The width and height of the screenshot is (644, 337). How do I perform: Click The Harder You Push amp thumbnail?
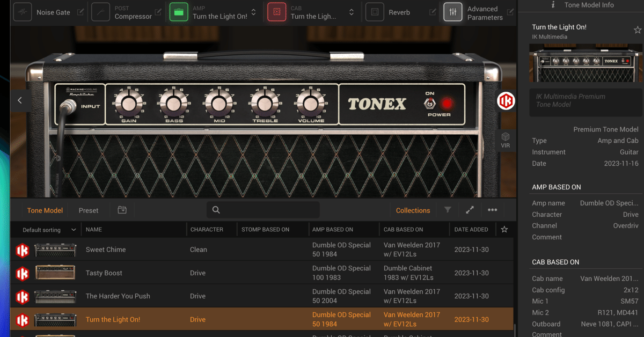tap(55, 296)
